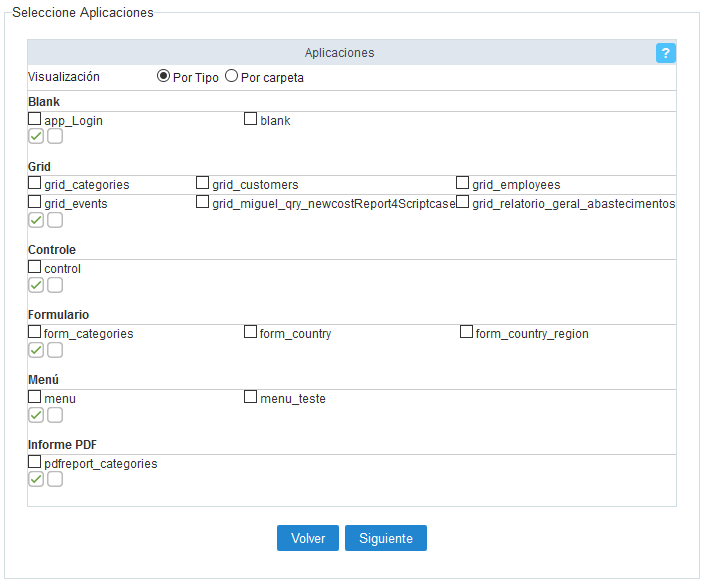Viewport: 705px width, 584px height.
Task: Click green check-all icon under Controle section
Action: [x=36, y=285]
